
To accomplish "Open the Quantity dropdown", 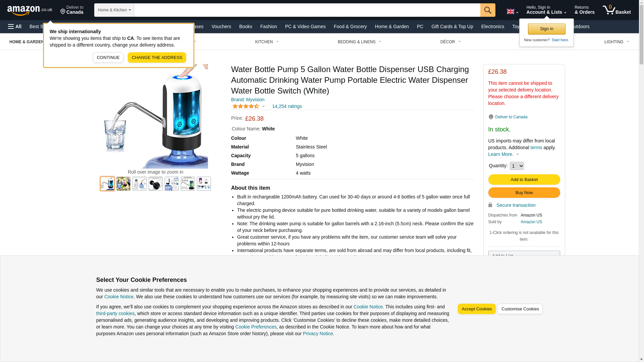I will pos(517,166).
